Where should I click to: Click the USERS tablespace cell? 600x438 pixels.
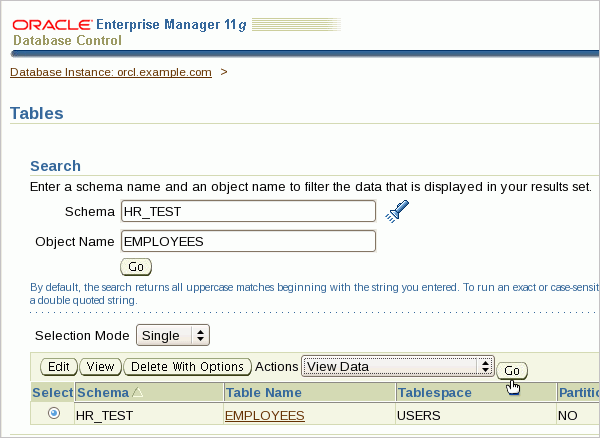(419, 414)
